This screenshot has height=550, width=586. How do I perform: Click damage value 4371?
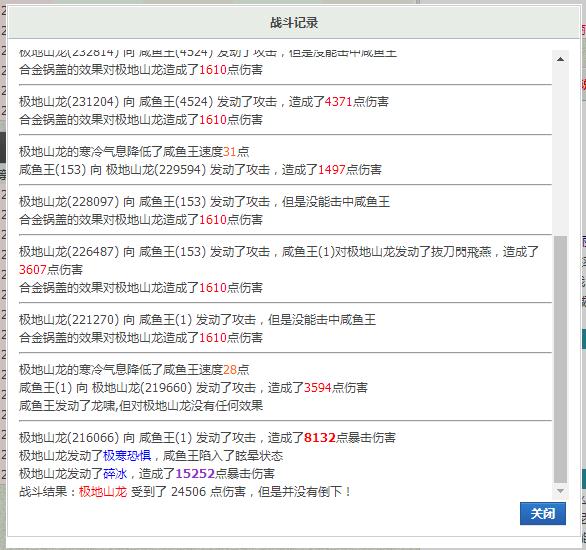point(339,102)
